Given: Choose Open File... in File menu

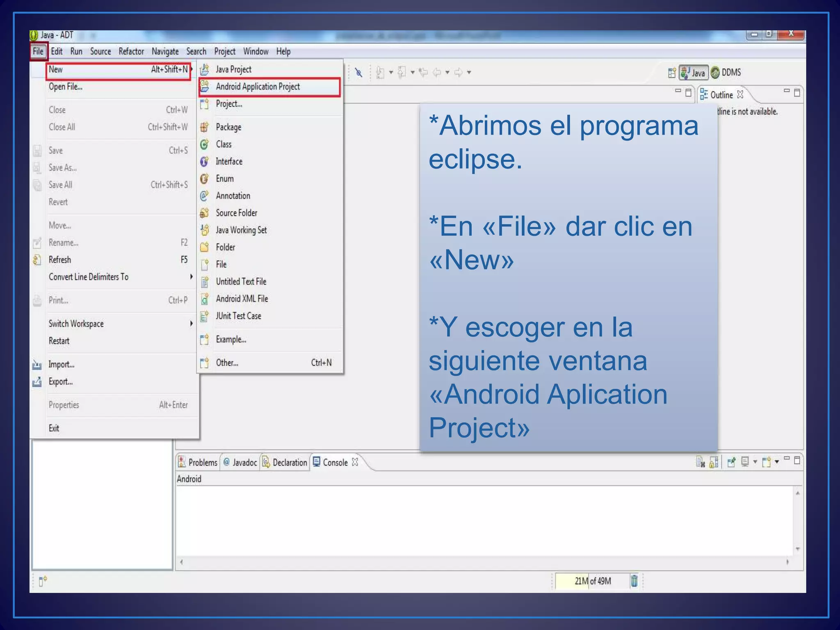Looking at the screenshot, I should pyautogui.click(x=66, y=87).
